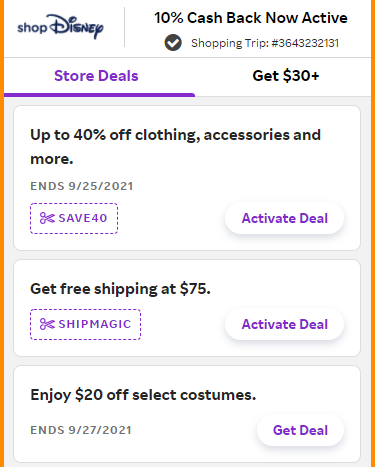
Task: Switch to the Store Deals tab
Action: pyautogui.click(x=96, y=76)
